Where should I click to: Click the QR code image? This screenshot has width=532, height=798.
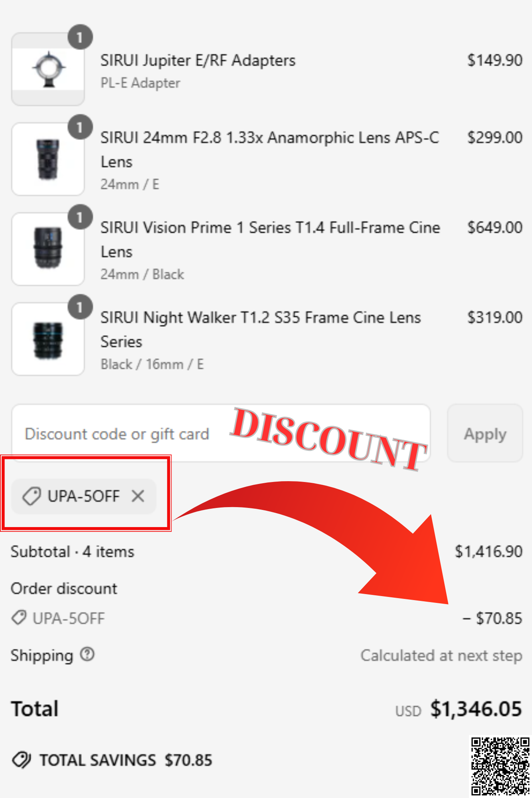[500, 766]
